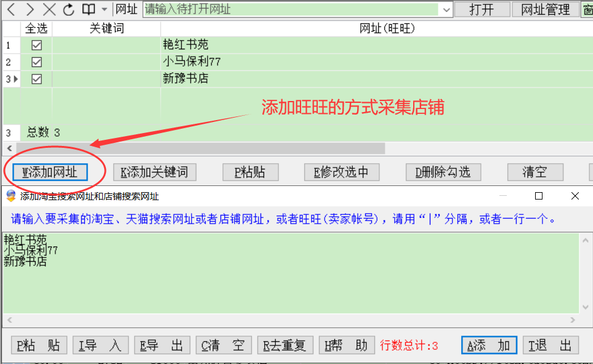Click the stop loading X icon
The image size is (593, 364).
coord(50,9)
